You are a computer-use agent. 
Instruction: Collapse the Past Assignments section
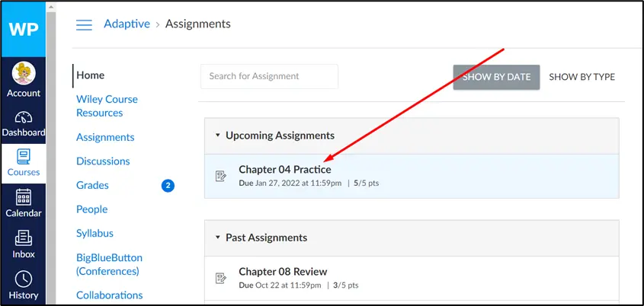218,237
